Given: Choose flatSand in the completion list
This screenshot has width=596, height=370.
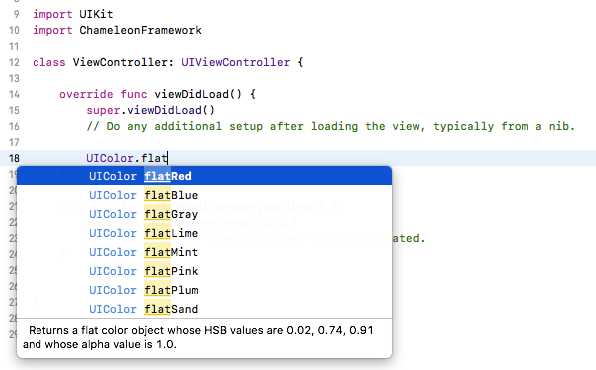Looking at the screenshot, I should [x=204, y=309].
